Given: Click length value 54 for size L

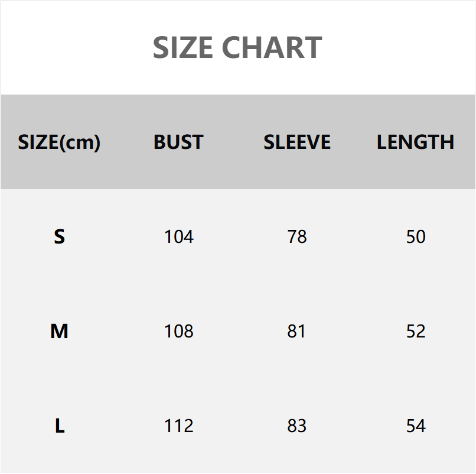Looking at the screenshot, I should 416,426.
